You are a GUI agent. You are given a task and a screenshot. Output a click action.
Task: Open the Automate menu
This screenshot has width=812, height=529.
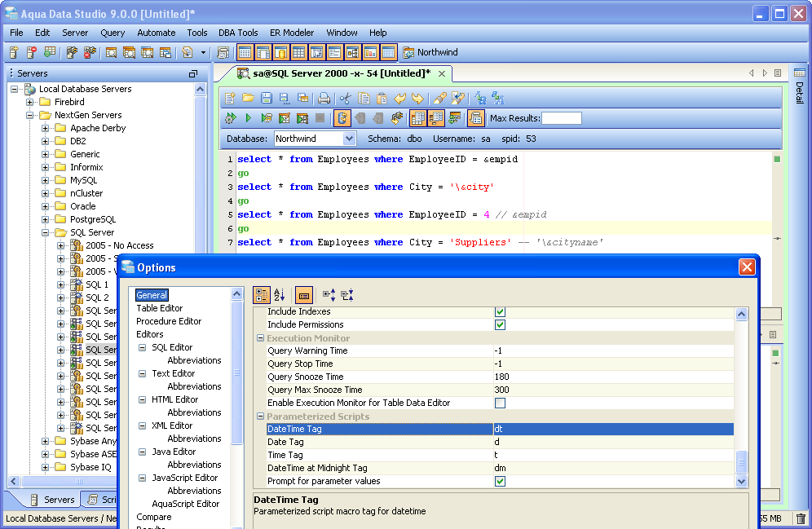[157, 33]
